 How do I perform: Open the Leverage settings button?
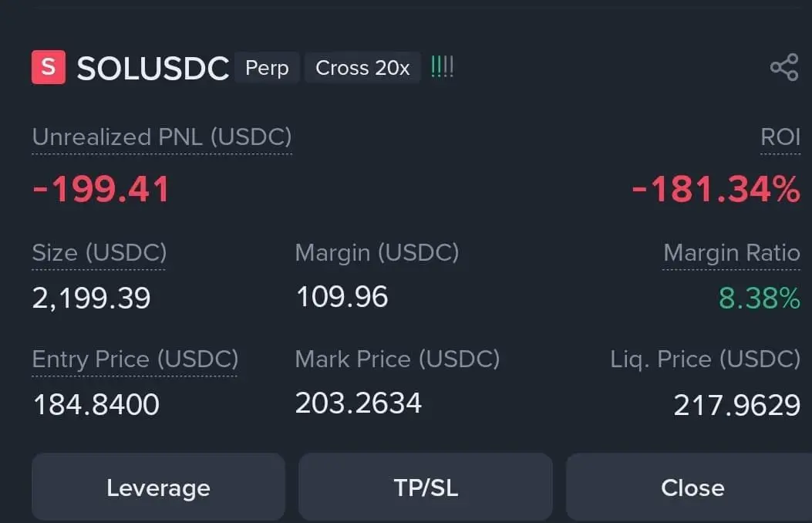158,488
